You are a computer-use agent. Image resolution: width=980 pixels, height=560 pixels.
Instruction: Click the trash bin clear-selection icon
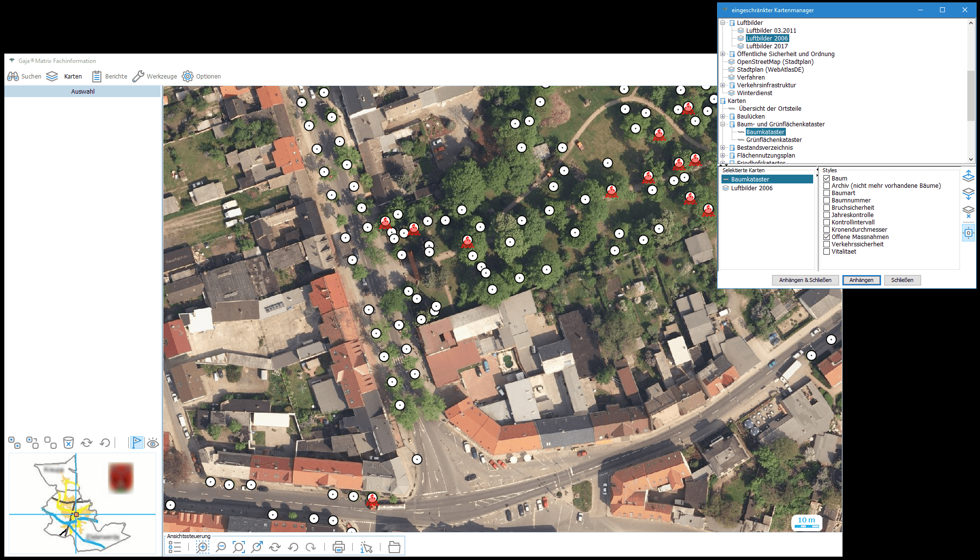click(68, 442)
